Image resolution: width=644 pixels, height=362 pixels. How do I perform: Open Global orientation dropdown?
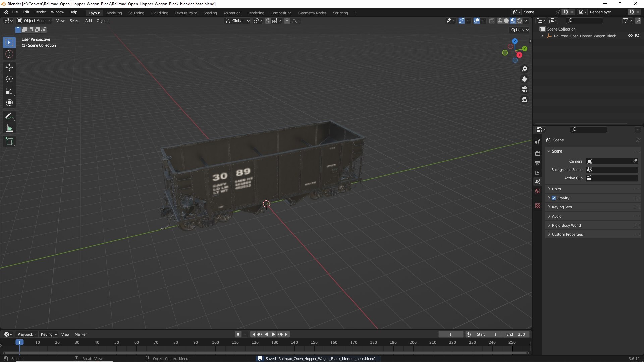[237, 21]
